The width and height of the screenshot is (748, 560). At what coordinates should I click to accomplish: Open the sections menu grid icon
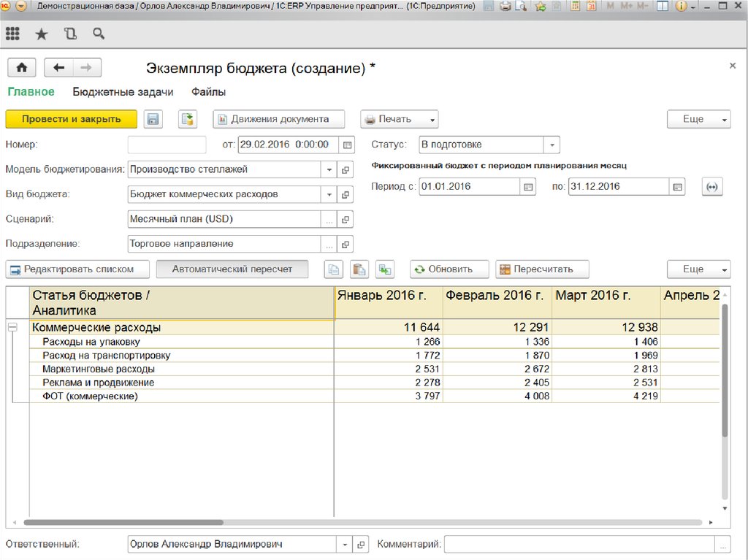point(12,34)
